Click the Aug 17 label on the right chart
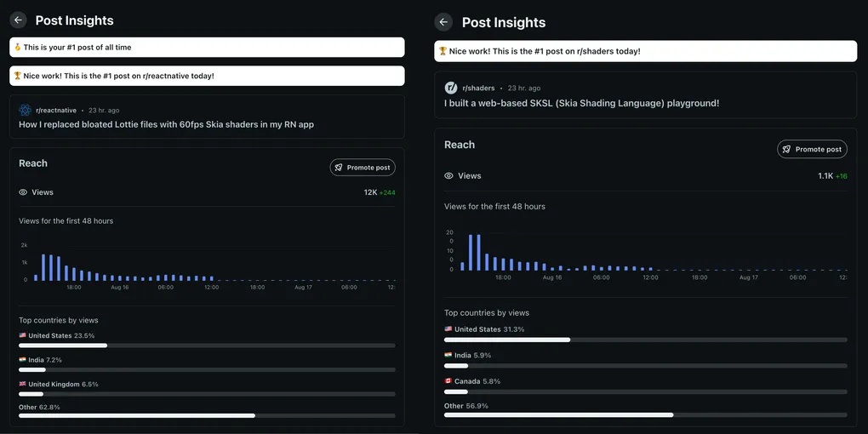 (748, 277)
